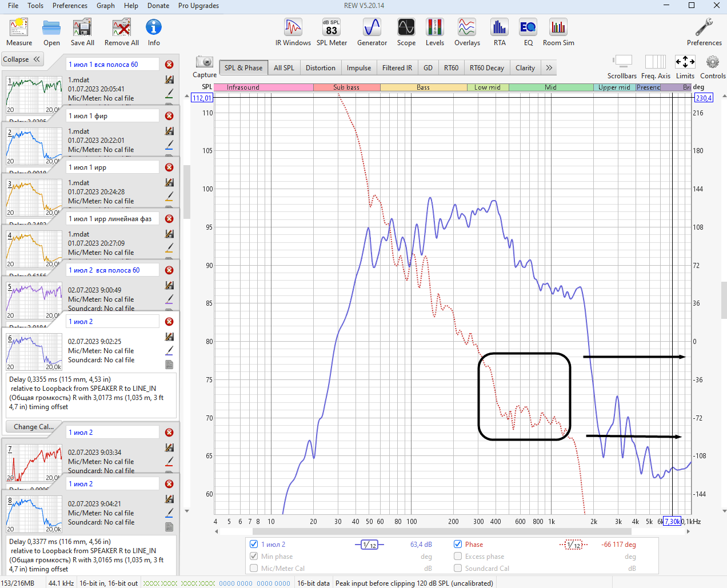Change smoothing of the Phase trace
Screen dimensions: 727x588
click(573, 545)
